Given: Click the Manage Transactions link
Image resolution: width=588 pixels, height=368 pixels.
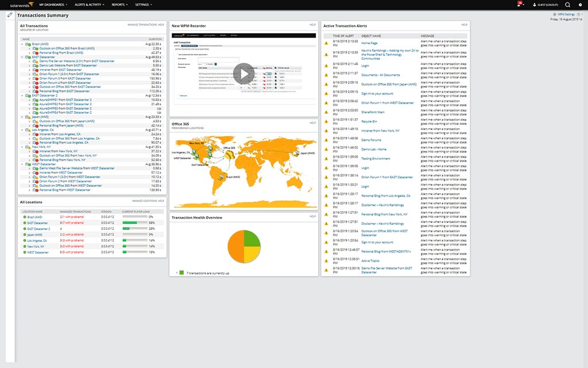Looking at the screenshot, I should click(x=141, y=25).
